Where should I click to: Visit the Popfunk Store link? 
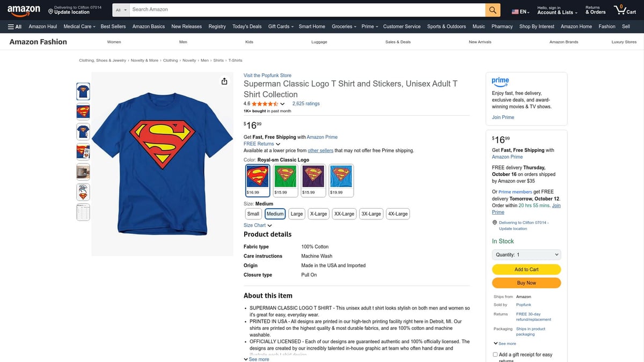(267, 75)
